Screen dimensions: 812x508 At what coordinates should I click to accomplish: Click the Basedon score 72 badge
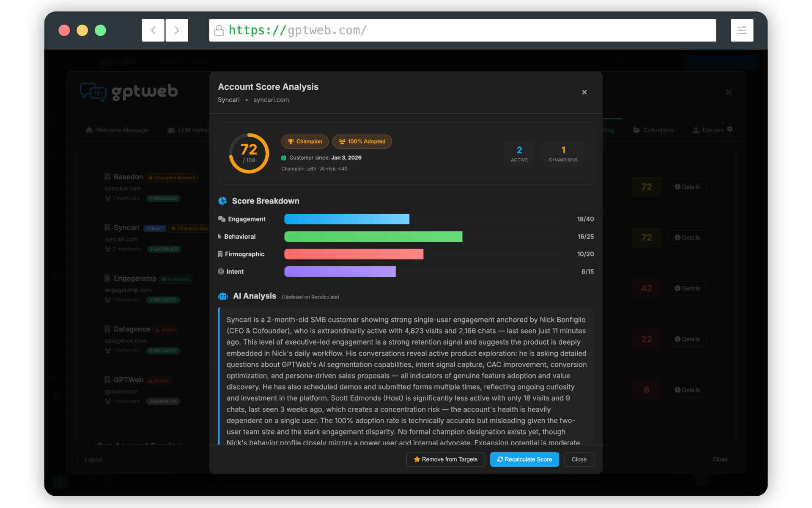(x=646, y=187)
